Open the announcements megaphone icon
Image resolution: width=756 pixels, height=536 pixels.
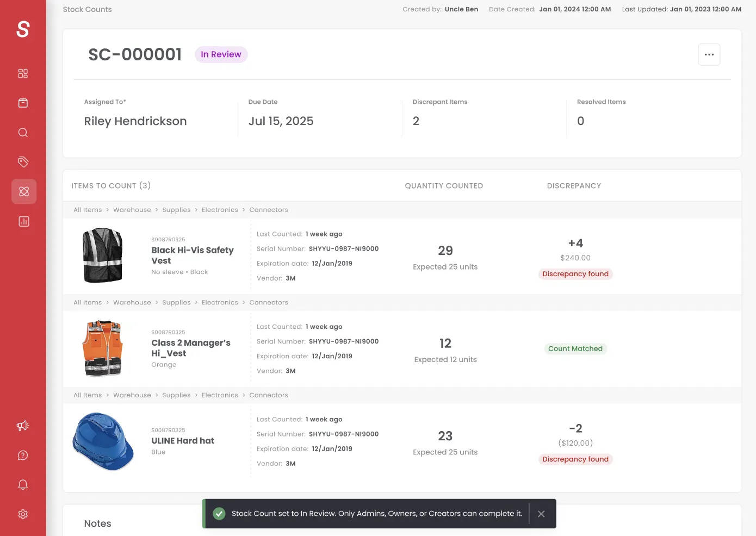(x=23, y=426)
